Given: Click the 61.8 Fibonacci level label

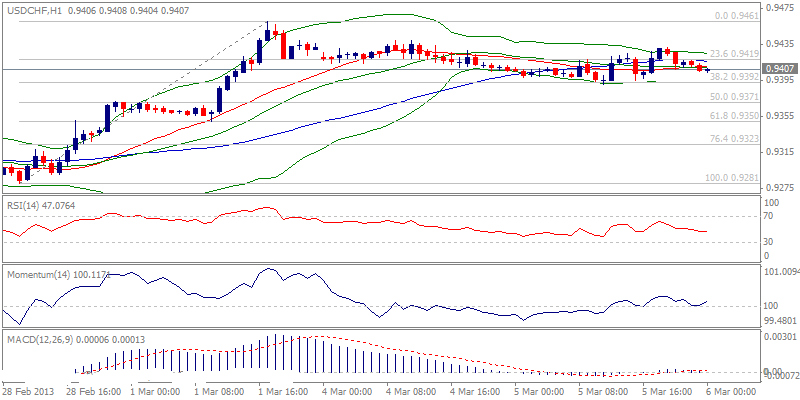Looking at the screenshot, I should [x=732, y=116].
